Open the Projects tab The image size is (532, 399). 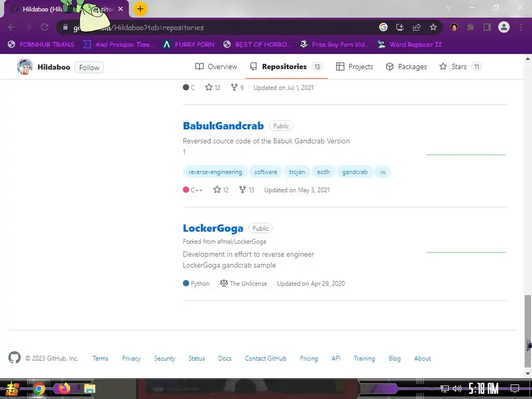click(354, 66)
